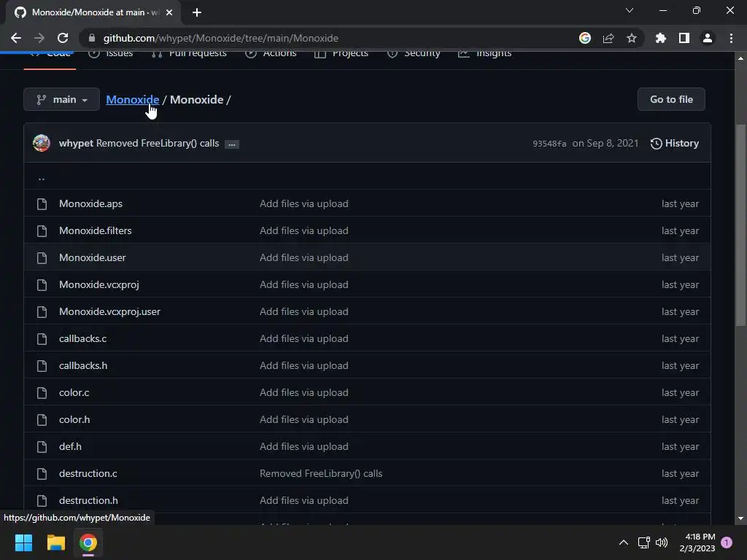Click file icon next to Monoxide.aps
The image size is (747, 560).
click(42, 204)
